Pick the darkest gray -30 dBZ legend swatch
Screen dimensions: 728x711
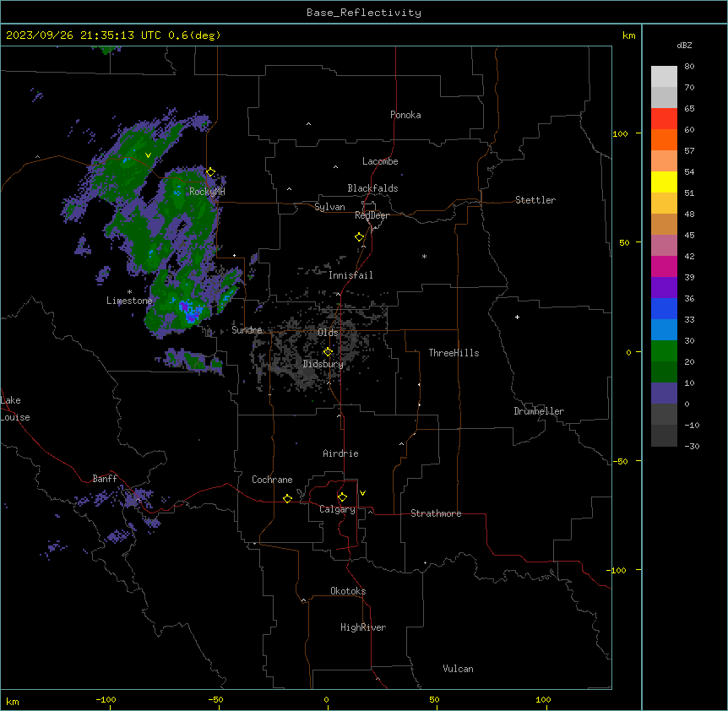click(x=664, y=436)
